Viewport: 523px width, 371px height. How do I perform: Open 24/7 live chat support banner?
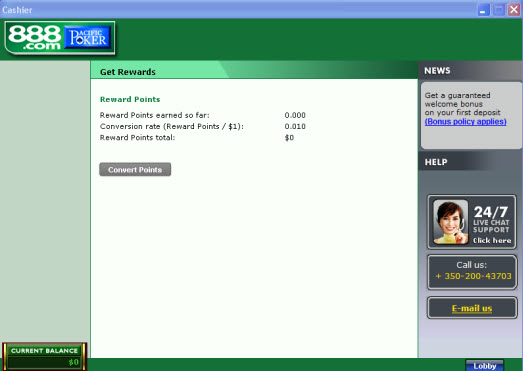click(472, 222)
